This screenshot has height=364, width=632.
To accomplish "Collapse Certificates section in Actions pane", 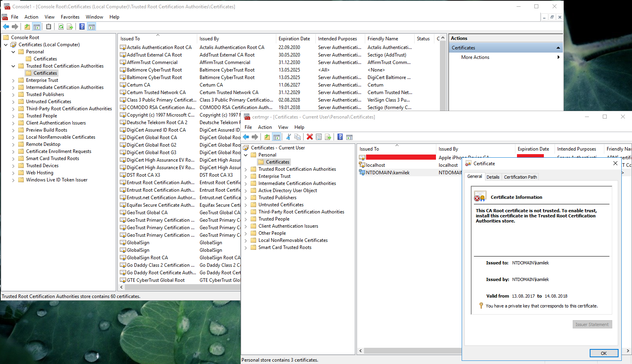I will tap(558, 48).
